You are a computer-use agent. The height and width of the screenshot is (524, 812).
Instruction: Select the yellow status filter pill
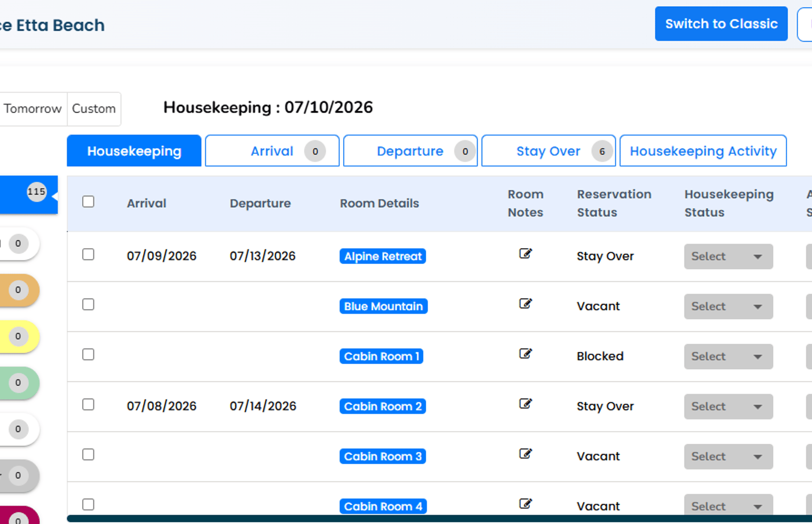point(19,336)
